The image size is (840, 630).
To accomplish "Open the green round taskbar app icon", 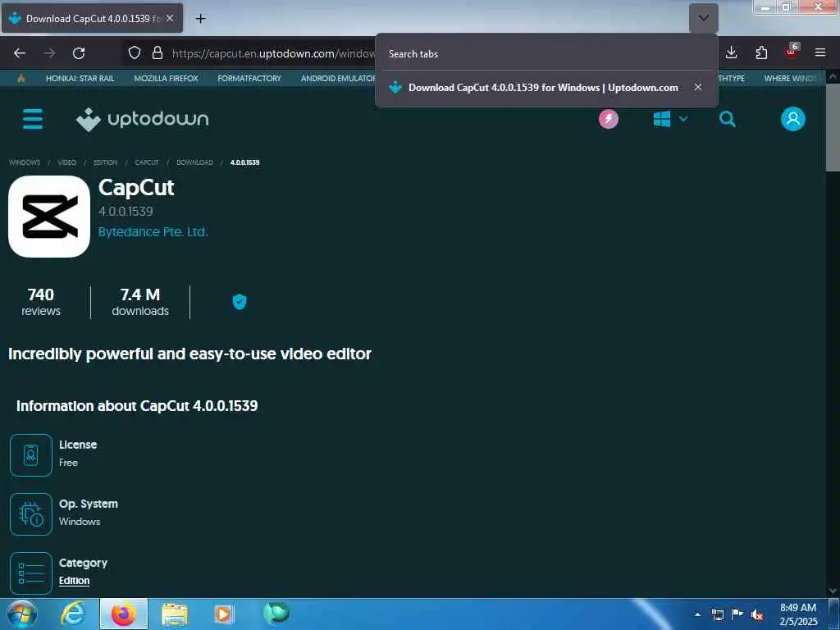I will pos(276,613).
